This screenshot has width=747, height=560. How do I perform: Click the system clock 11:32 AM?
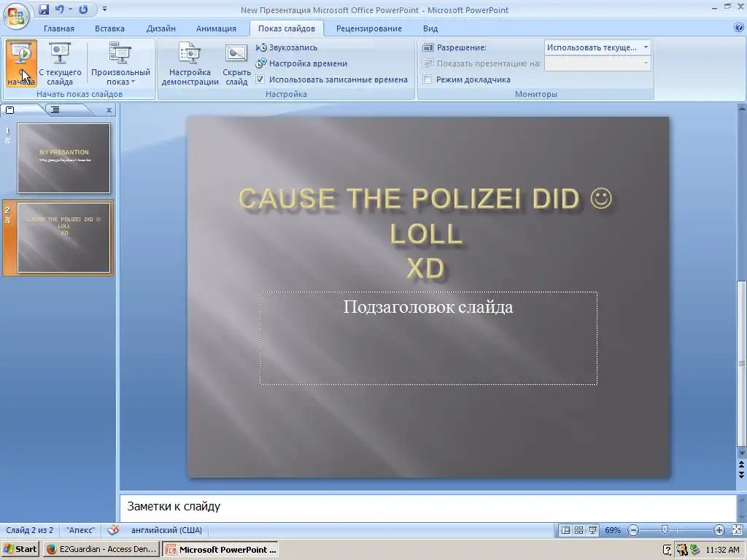pyautogui.click(x=722, y=550)
